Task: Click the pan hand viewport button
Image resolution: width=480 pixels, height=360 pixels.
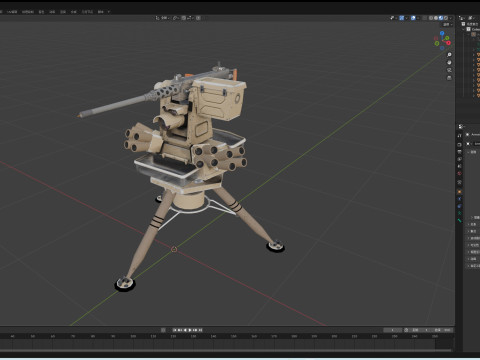Action: coord(449,62)
